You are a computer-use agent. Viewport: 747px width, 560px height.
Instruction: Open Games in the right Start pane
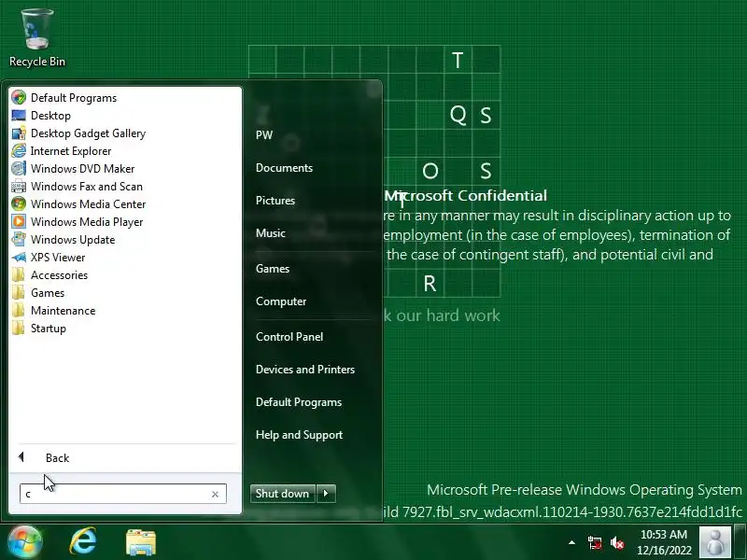coord(273,269)
